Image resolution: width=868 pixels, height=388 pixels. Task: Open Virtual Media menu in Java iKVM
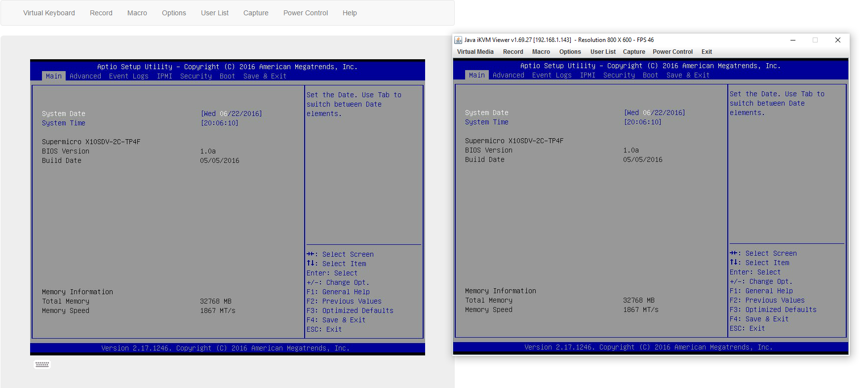coord(475,52)
